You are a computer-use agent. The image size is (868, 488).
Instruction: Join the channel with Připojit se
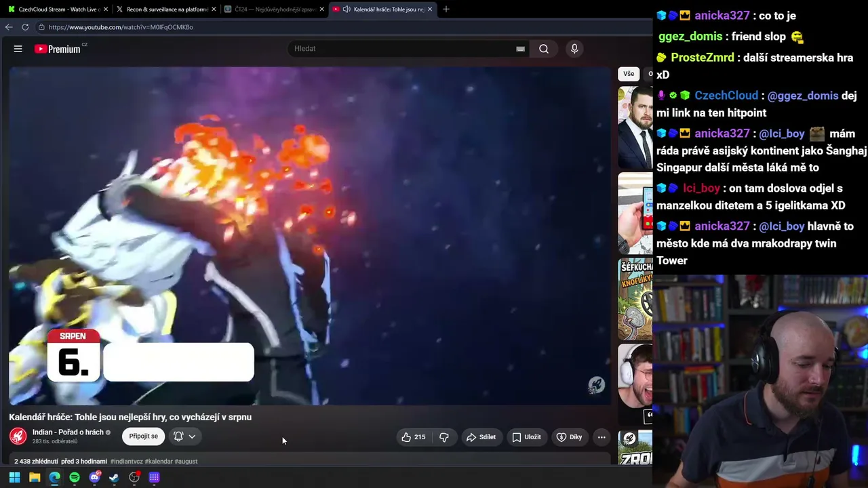(x=143, y=436)
